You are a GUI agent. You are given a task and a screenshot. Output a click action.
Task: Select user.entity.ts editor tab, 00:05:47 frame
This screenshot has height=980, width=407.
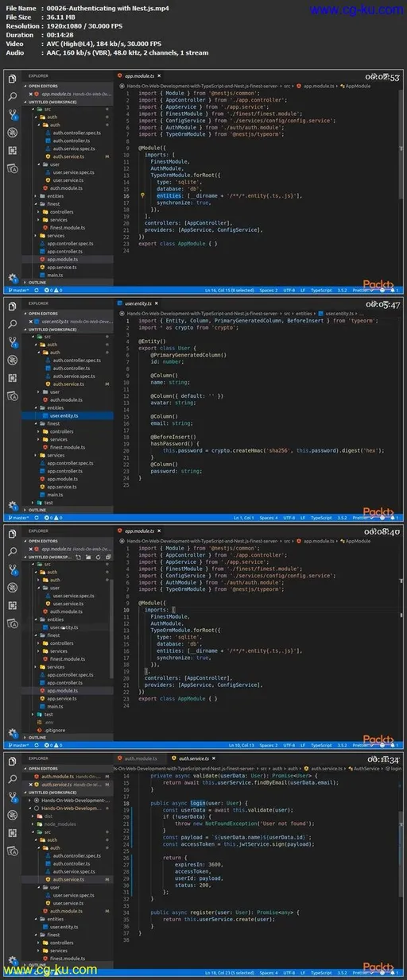(x=137, y=303)
